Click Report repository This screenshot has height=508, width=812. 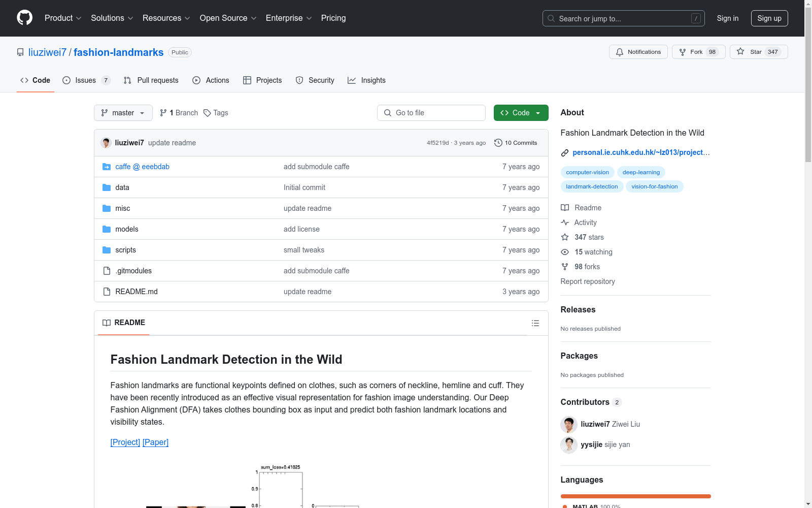tap(588, 281)
